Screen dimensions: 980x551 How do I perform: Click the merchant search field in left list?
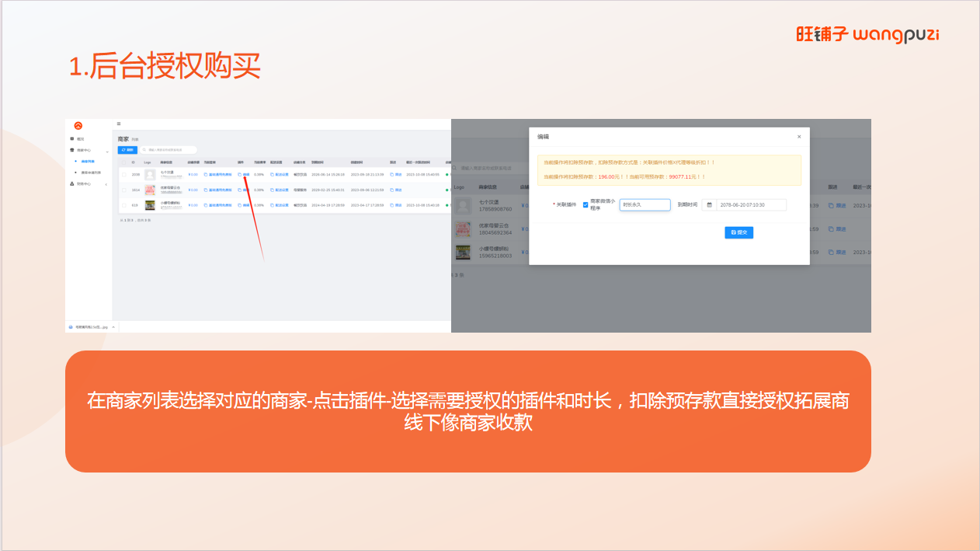[169, 150]
